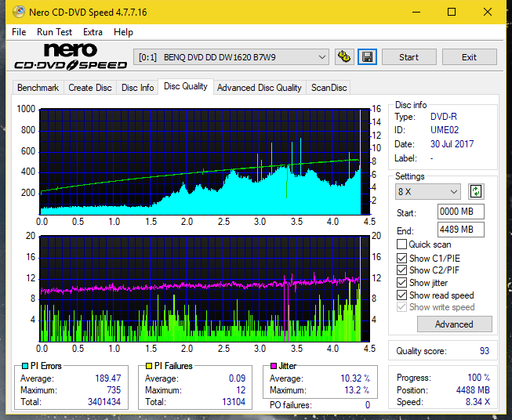Click PI Errors average 189.47

point(107,378)
